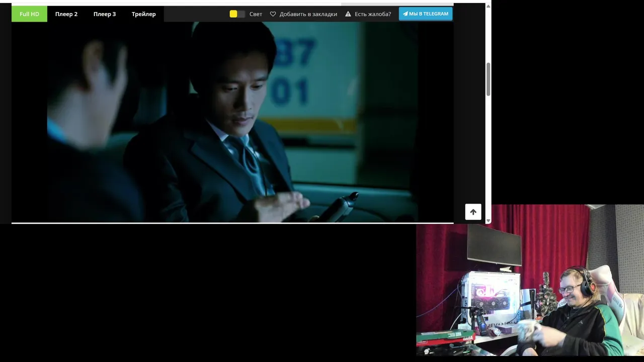The width and height of the screenshot is (644, 362).
Task: Click Добавить в закладки link
Action: coord(308,14)
